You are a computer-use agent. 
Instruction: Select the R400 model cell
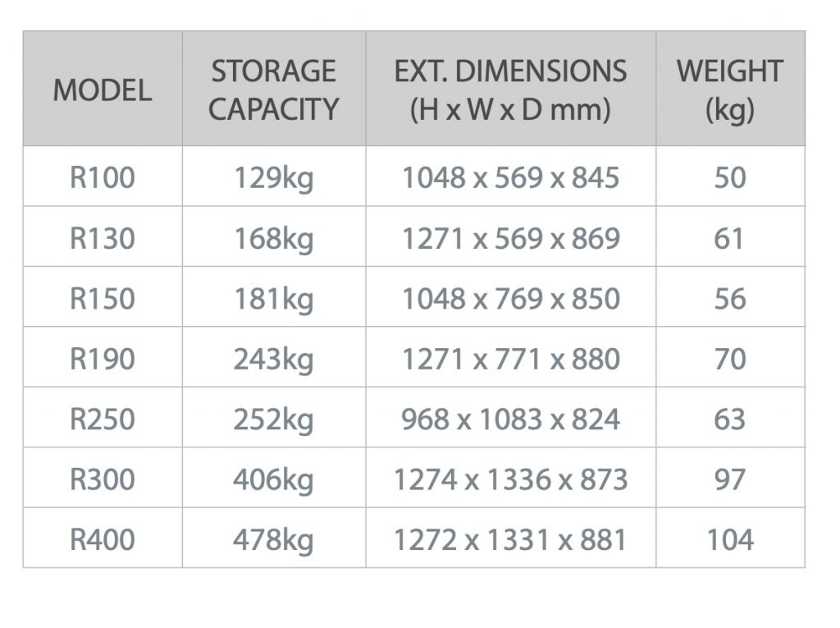pyautogui.click(x=103, y=539)
